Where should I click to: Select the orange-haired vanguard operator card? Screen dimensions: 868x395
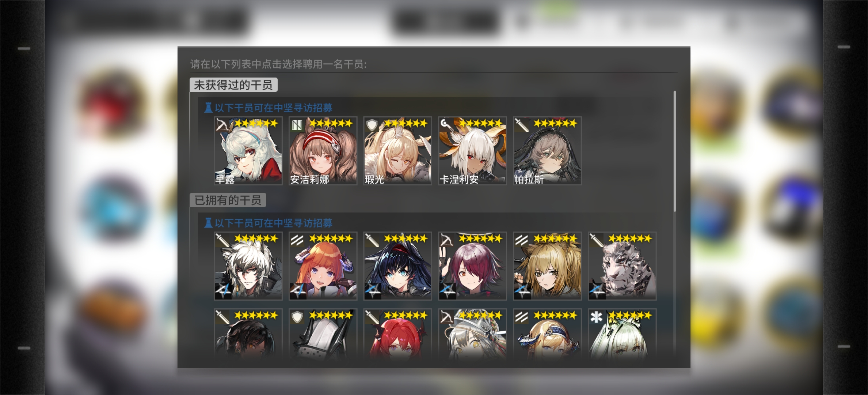point(323,266)
